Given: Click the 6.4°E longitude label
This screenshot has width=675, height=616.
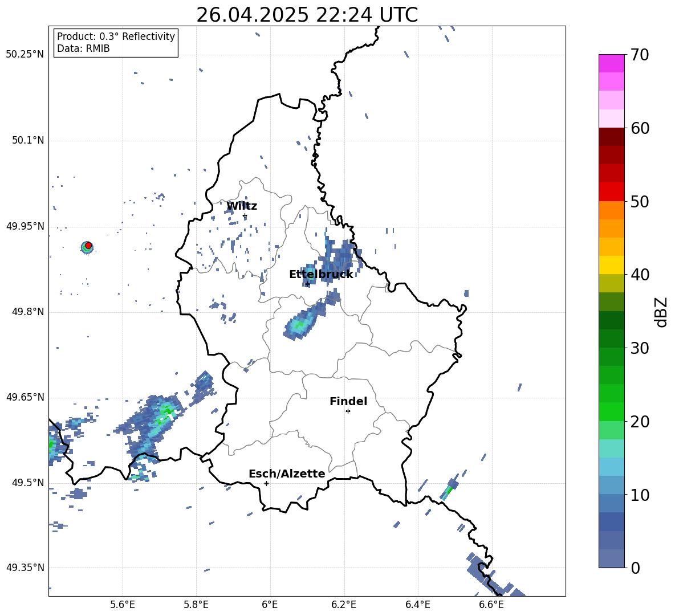Looking at the screenshot, I should coord(417,605).
